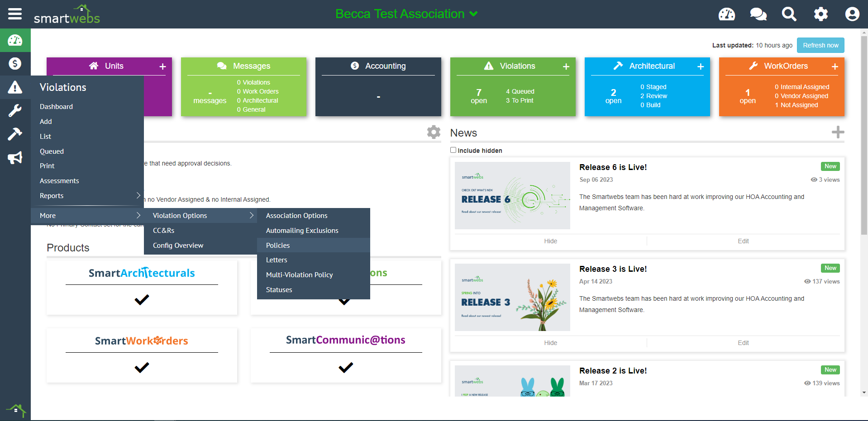Open the dashboard gauge icon in top bar
The width and height of the screenshot is (868, 421).
click(x=727, y=14)
